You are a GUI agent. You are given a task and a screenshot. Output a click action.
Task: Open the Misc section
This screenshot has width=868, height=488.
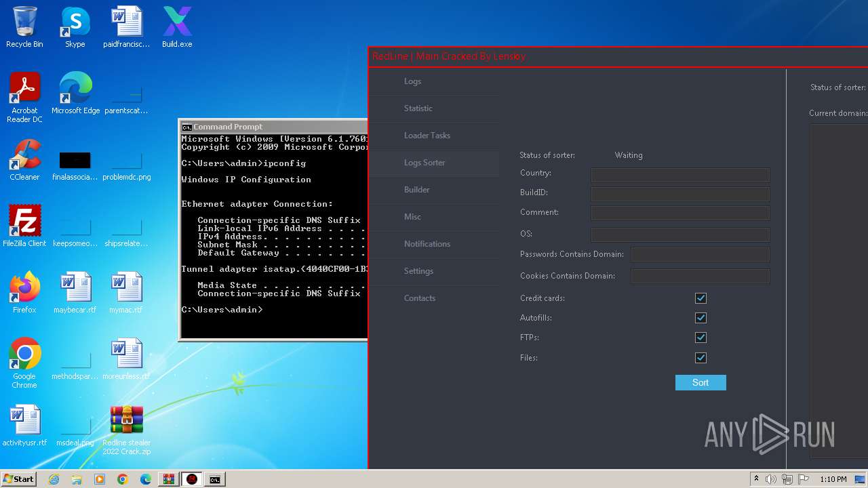434,217
